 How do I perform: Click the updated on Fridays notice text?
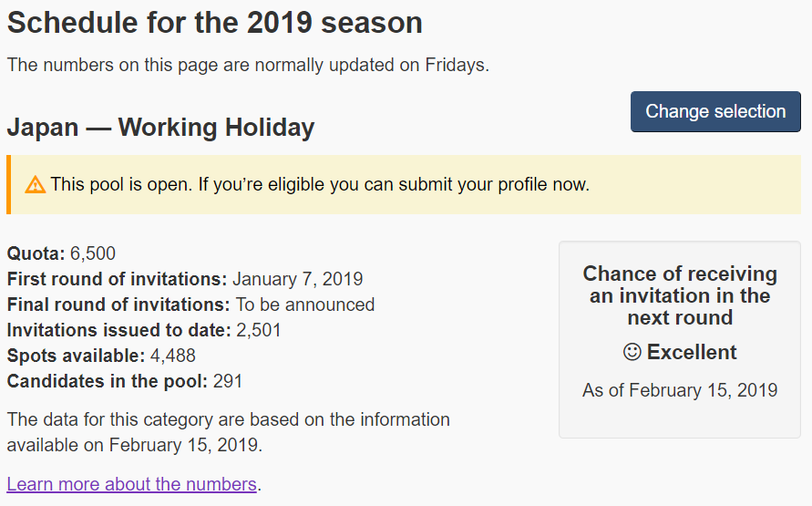[x=248, y=66]
